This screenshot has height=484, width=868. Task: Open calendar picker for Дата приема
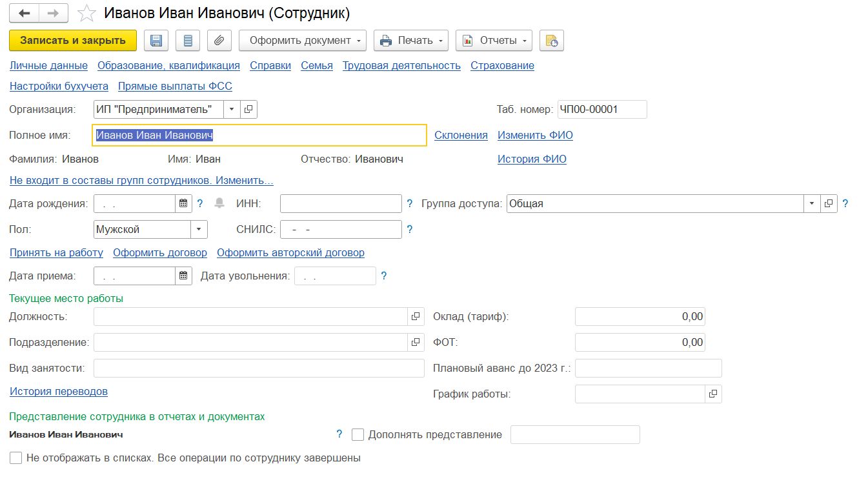pyautogui.click(x=183, y=276)
